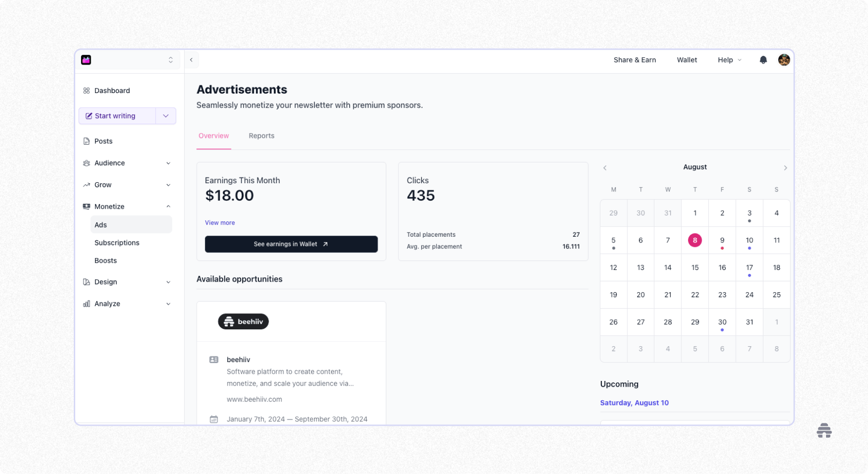Go to next month with calendar arrow
This screenshot has height=474, width=868.
coord(785,168)
